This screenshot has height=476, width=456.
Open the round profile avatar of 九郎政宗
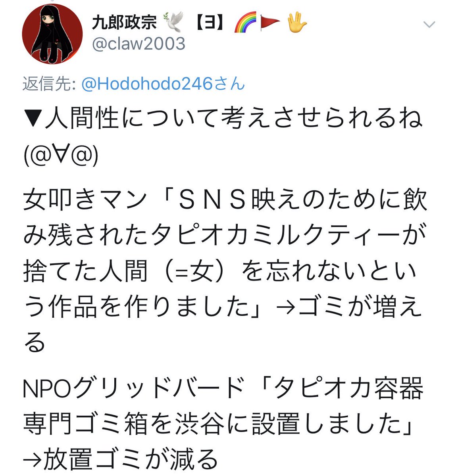pyautogui.click(x=52, y=34)
